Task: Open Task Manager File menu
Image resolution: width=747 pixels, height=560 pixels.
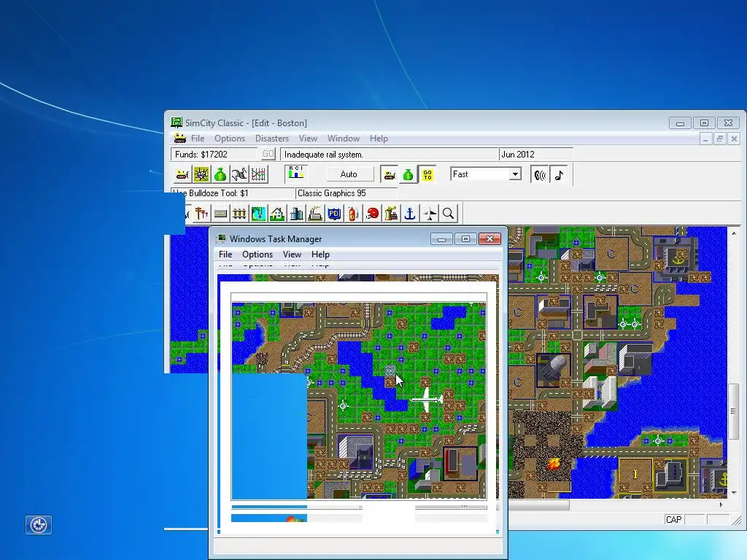Action: [225, 254]
